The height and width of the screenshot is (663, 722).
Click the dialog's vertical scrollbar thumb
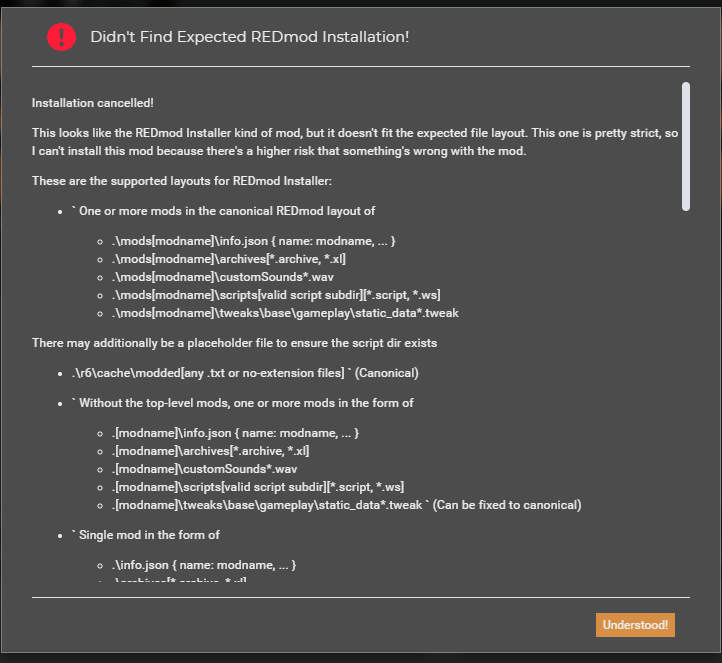(686, 146)
